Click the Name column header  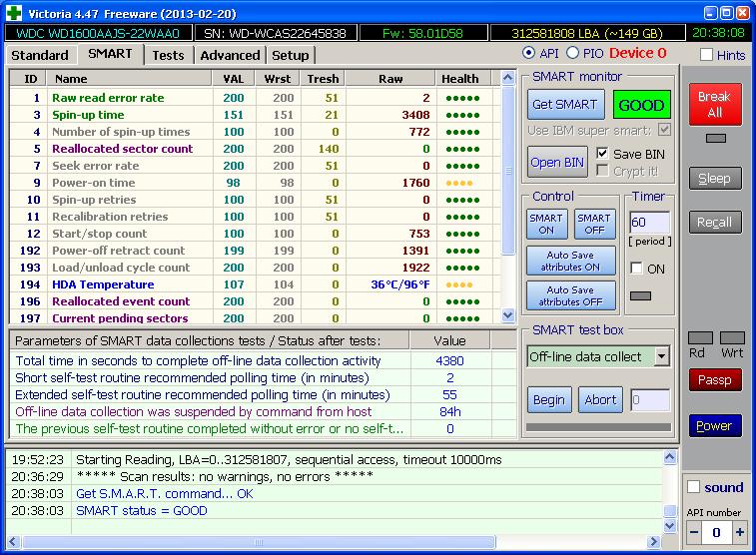click(129, 79)
